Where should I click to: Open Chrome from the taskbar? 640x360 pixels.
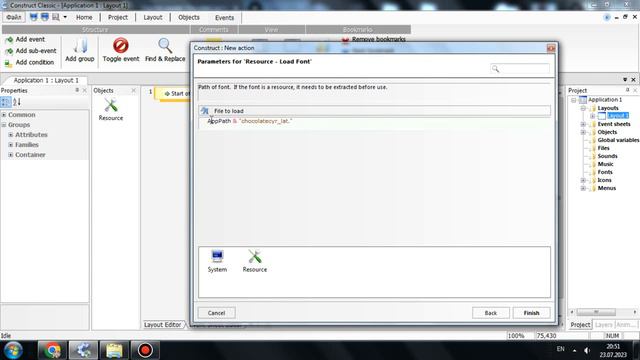coord(52,350)
